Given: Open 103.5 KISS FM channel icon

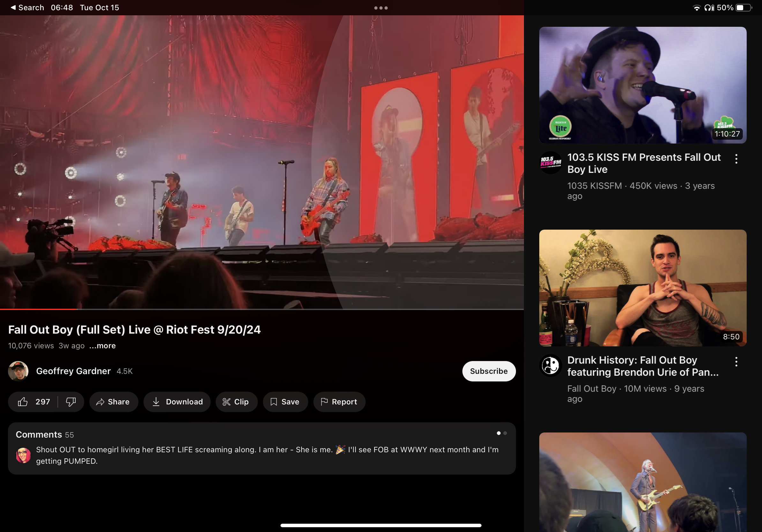Looking at the screenshot, I should click(550, 163).
